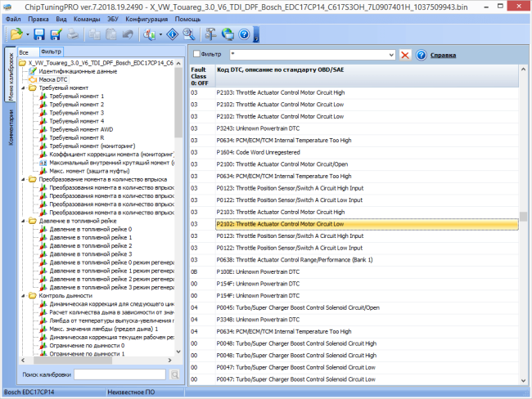
Task: Open the Помощь menu
Action: tap(187, 19)
